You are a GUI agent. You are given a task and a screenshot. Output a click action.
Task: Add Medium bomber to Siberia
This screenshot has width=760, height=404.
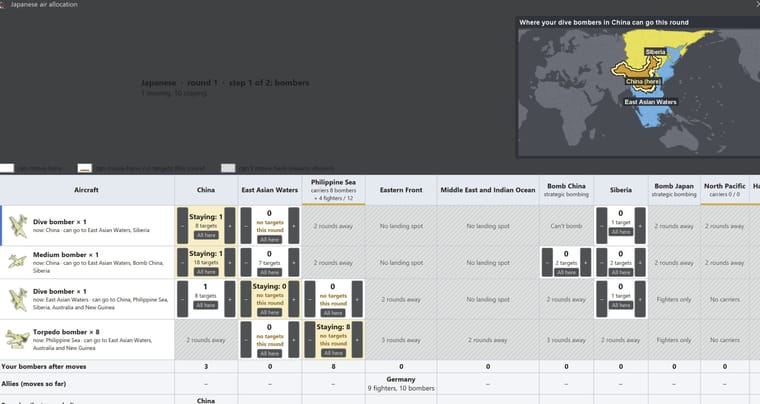[x=640, y=262]
